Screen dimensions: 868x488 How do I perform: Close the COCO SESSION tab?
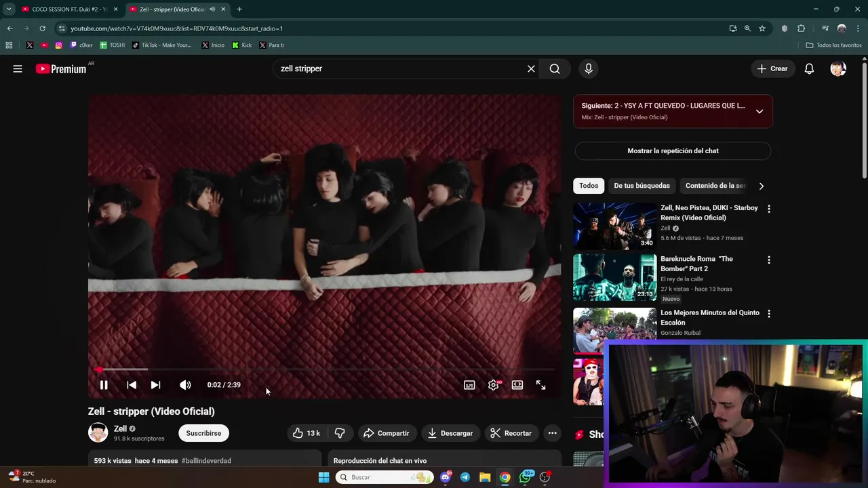pos(115,9)
